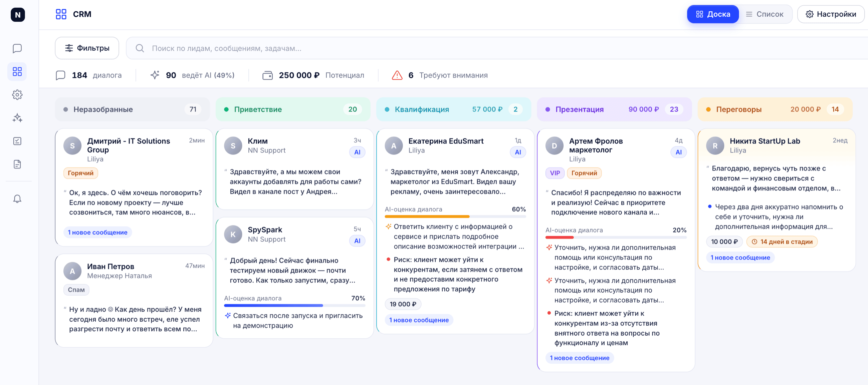868x385 pixels.
Task: Focus the leads search field
Action: point(497,48)
